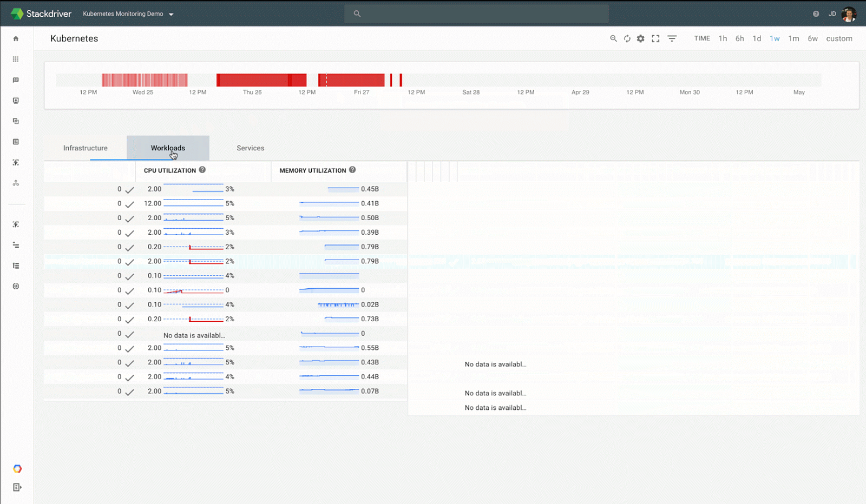Set time range to 1d
This screenshot has width=866, height=504.
[x=757, y=38]
